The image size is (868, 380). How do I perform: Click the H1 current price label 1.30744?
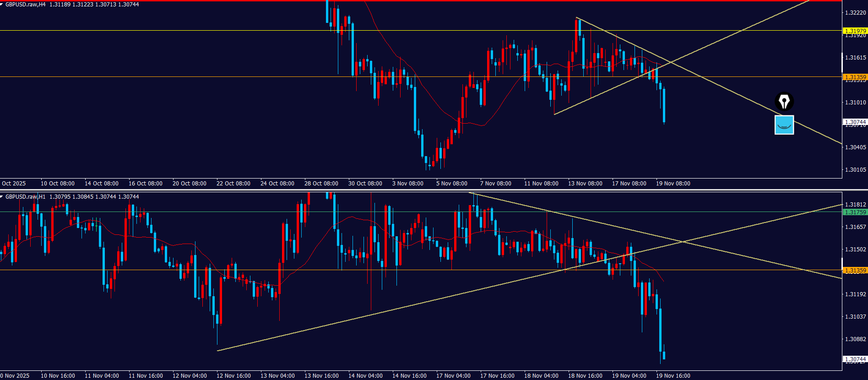point(855,359)
